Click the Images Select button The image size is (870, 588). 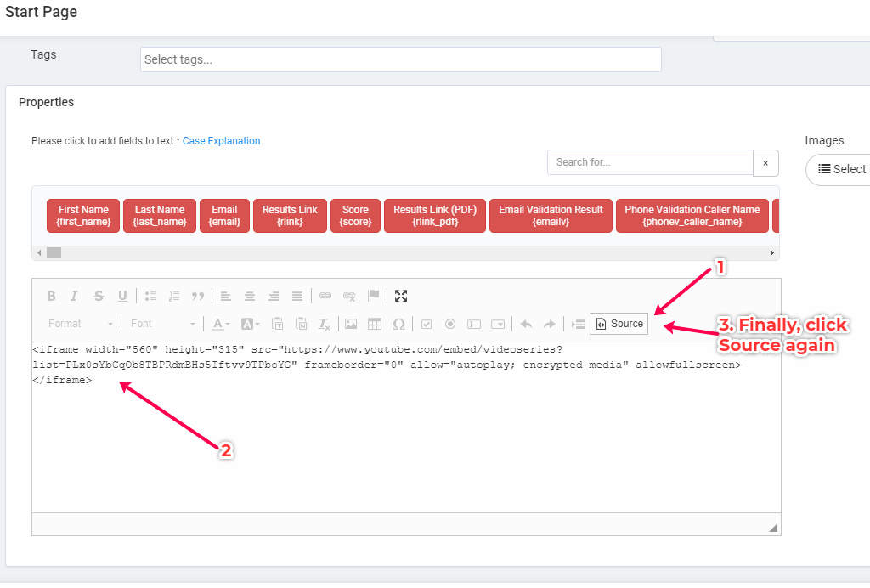coord(839,169)
